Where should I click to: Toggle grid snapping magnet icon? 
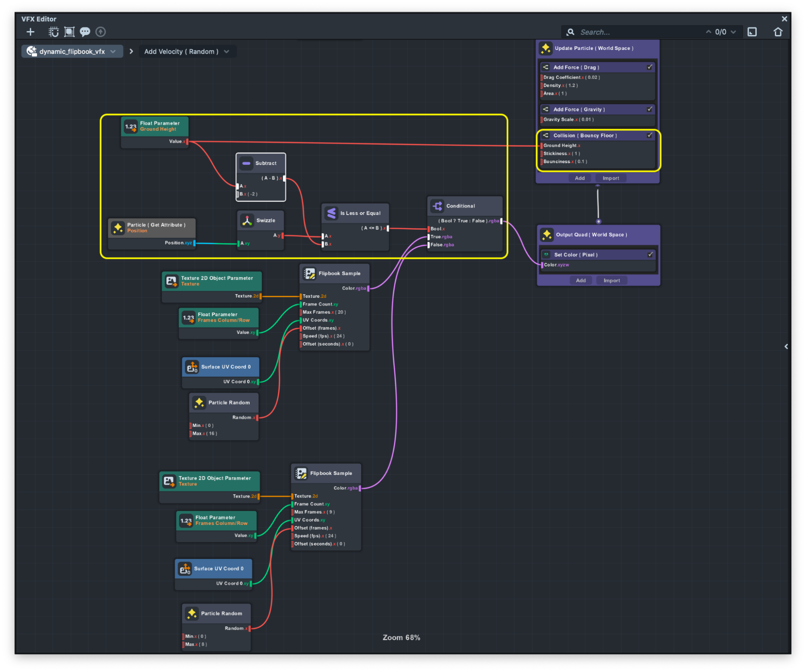pyautogui.click(x=53, y=32)
